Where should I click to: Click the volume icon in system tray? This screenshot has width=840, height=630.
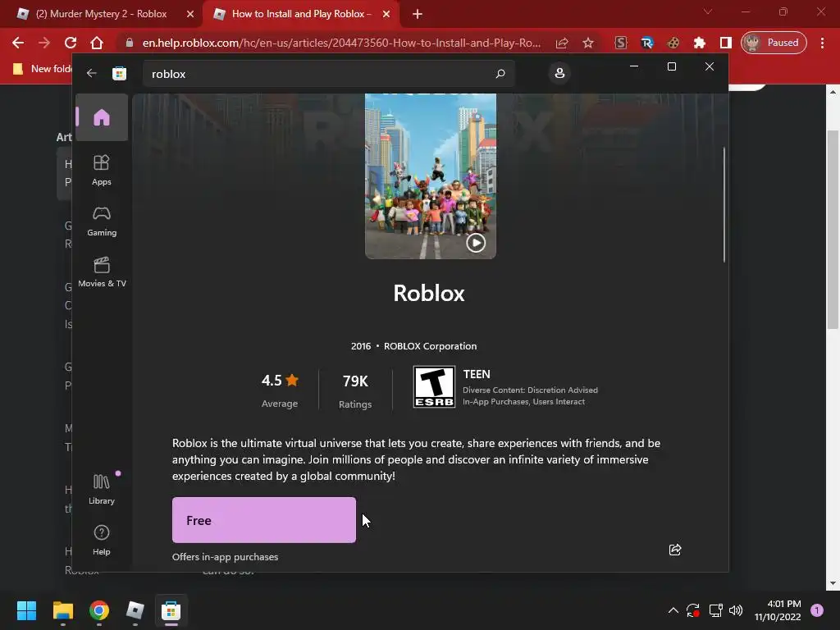click(736, 610)
